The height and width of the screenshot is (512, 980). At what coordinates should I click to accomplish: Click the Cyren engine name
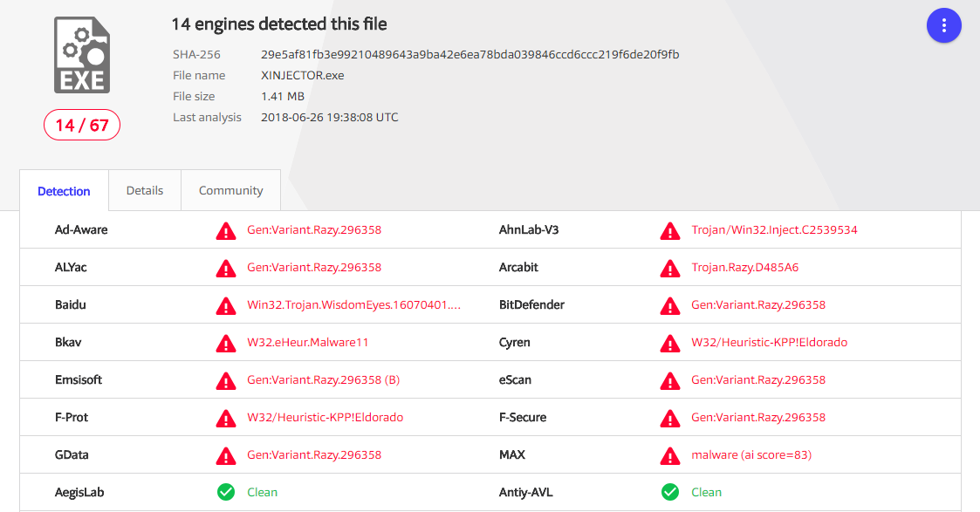(514, 342)
